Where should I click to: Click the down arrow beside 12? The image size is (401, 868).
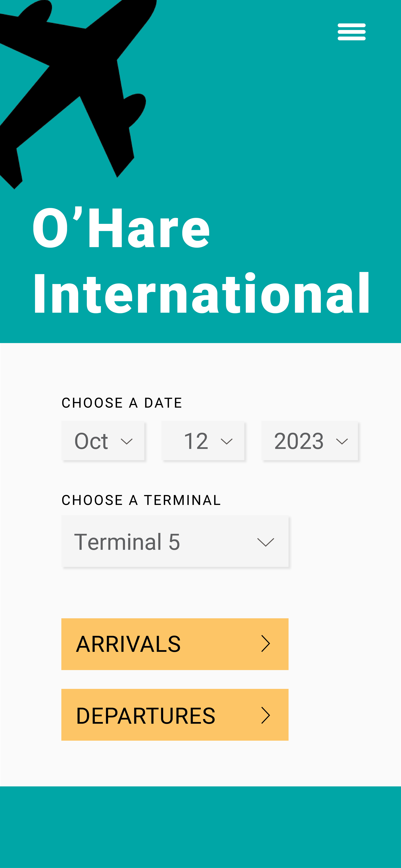tap(227, 441)
